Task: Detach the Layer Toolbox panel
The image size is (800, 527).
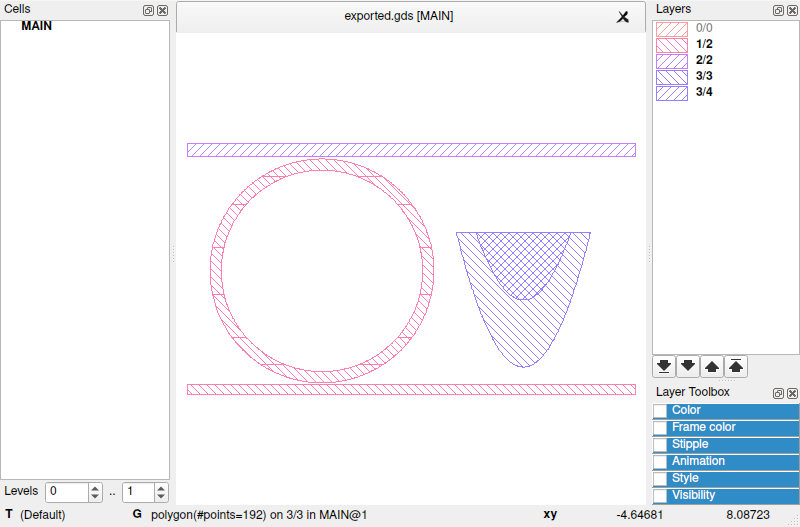Action: pyautogui.click(x=778, y=393)
